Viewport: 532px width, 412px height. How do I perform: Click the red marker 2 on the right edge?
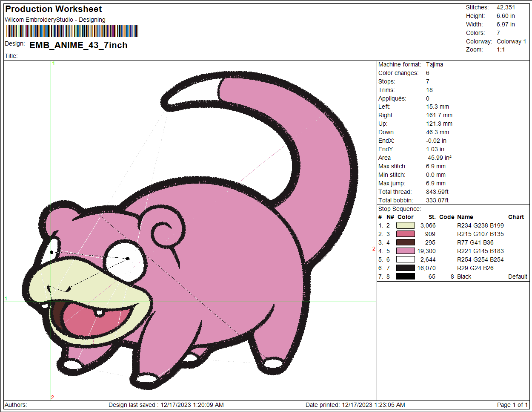[374, 249]
